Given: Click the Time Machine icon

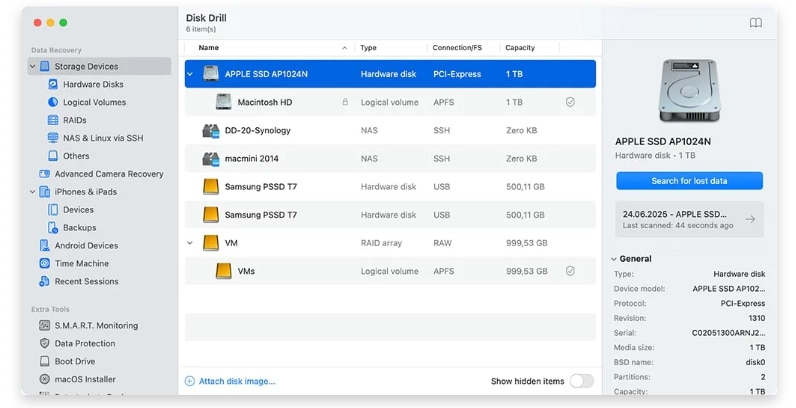Looking at the screenshot, I should coord(45,263).
